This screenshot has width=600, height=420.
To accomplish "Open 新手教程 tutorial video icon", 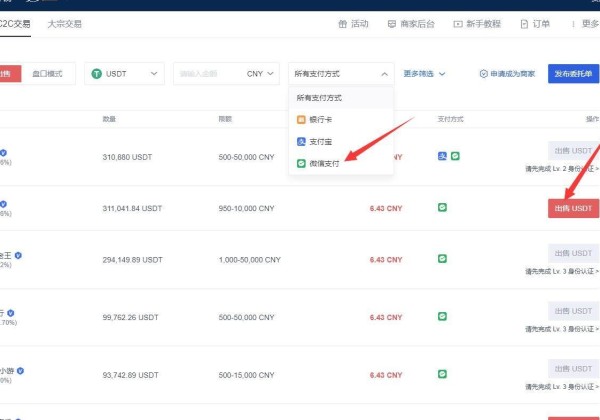I will 458,23.
